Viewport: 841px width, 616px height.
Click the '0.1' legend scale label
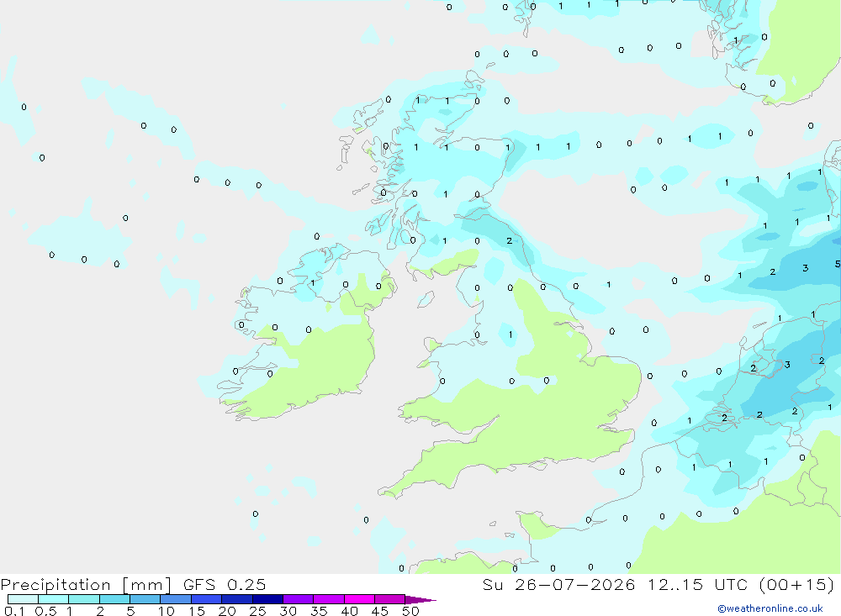(14, 611)
